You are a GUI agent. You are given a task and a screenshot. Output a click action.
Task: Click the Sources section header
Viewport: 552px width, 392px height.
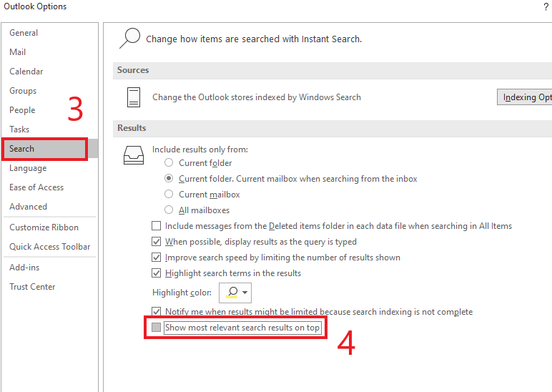(x=332, y=70)
